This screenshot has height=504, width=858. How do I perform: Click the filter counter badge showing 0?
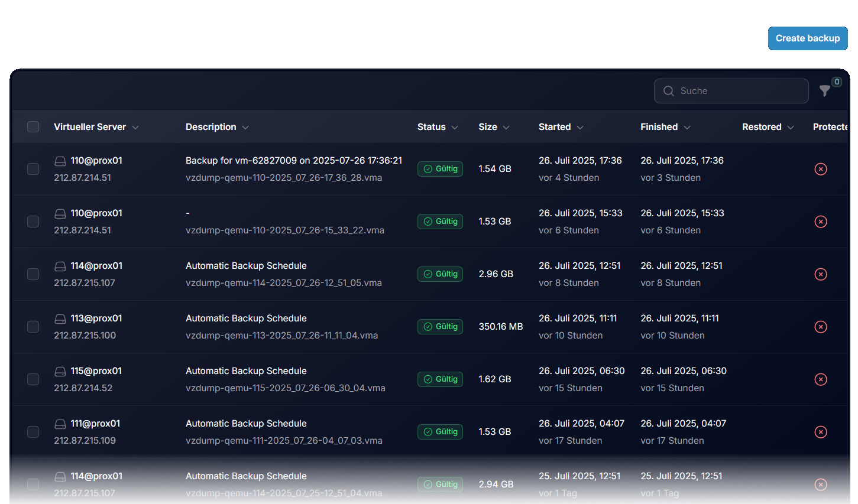point(837,82)
